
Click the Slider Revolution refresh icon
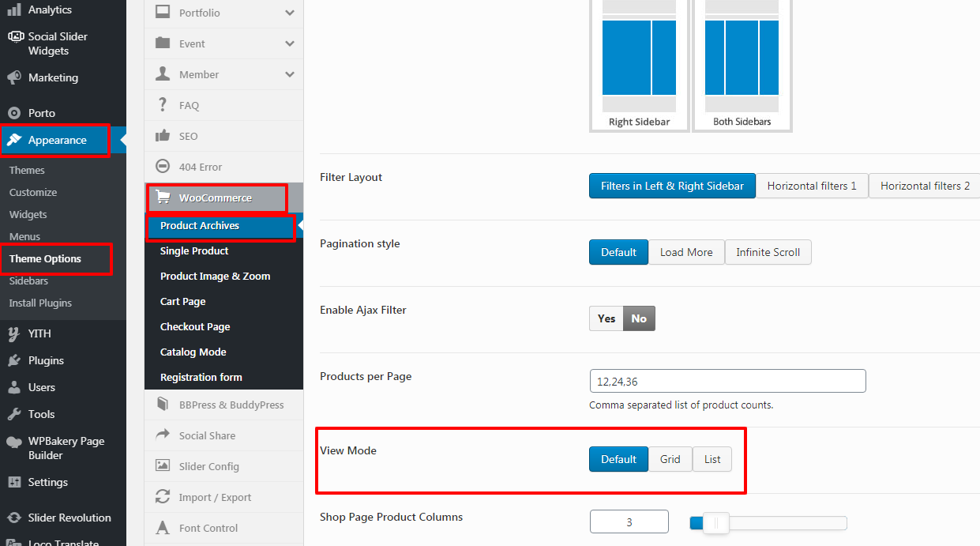coord(14,518)
